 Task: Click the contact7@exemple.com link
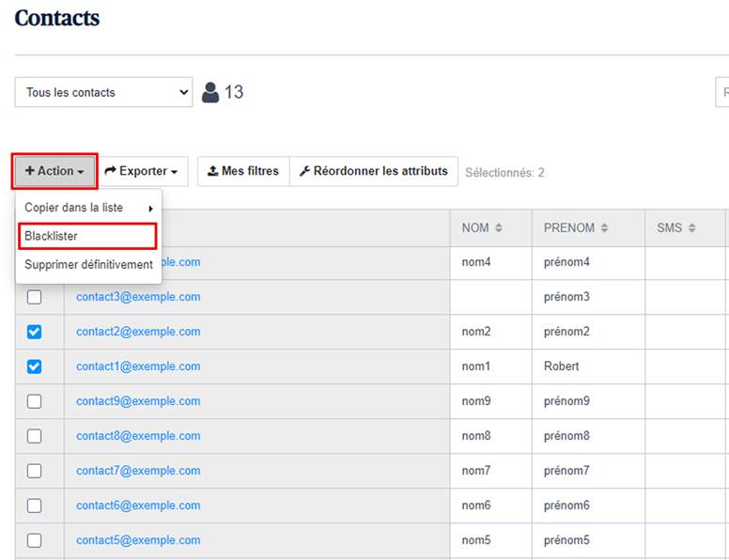click(138, 471)
